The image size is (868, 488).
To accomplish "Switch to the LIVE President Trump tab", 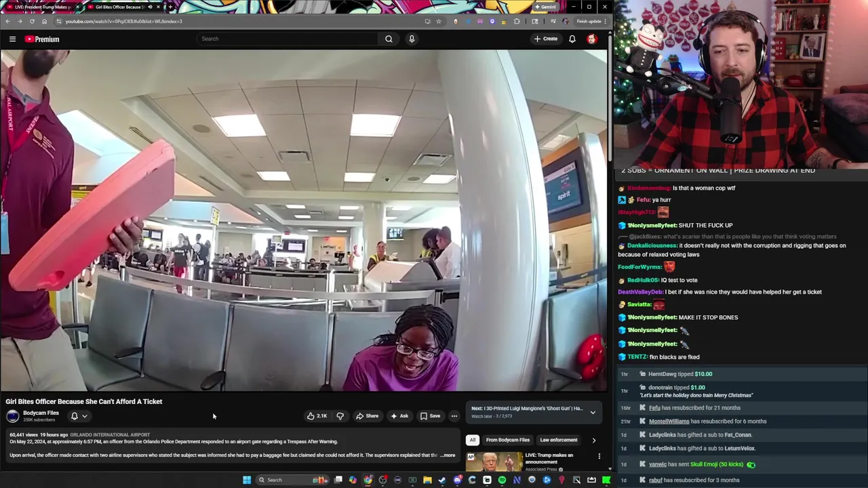I will 41,7.
